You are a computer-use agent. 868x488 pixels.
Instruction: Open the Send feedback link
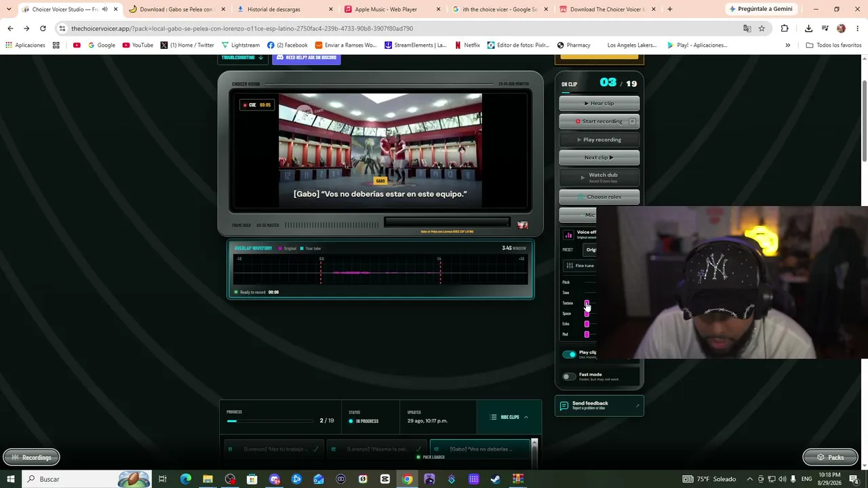(599, 405)
